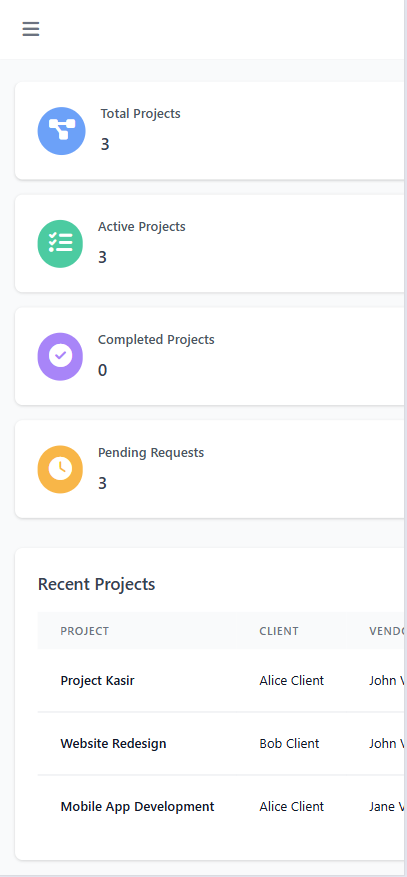Select the Pending Requests card label
The image size is (407, 877).
151,452
